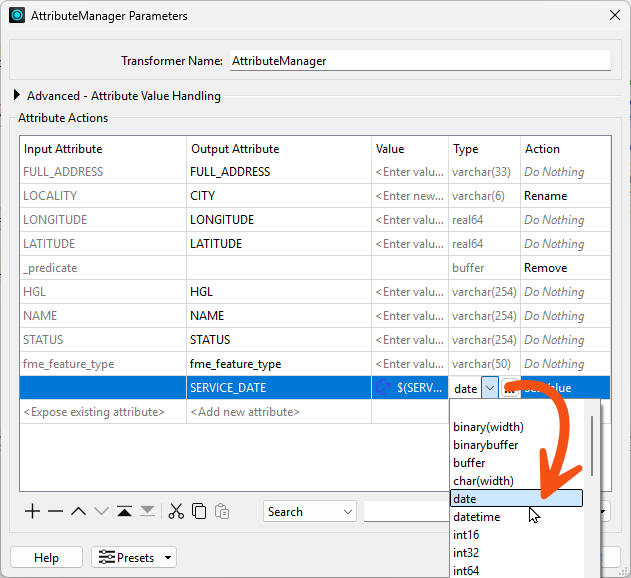The height and width of the screenshot is (578, 631).
Task: Add a new attribute row with plus icon
Action: pos(32,512)
